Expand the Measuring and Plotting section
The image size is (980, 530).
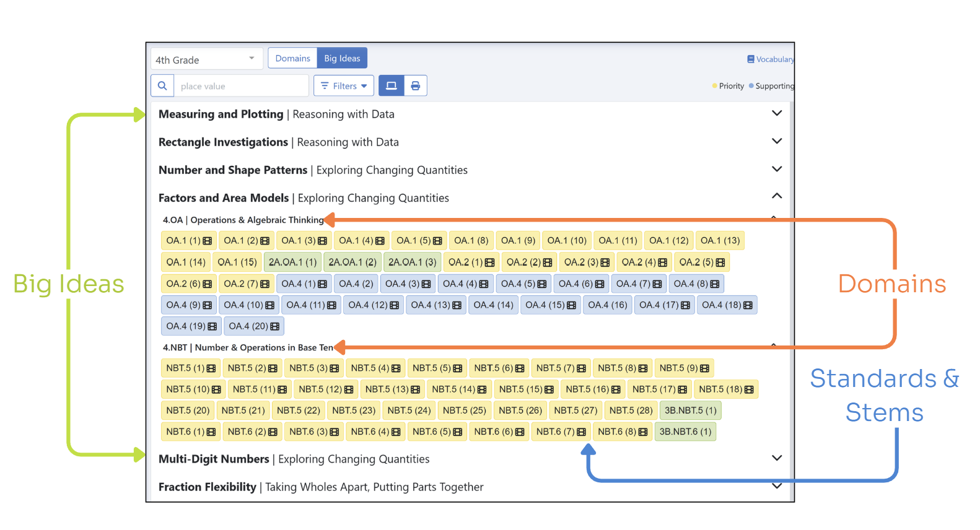point(777,113)
